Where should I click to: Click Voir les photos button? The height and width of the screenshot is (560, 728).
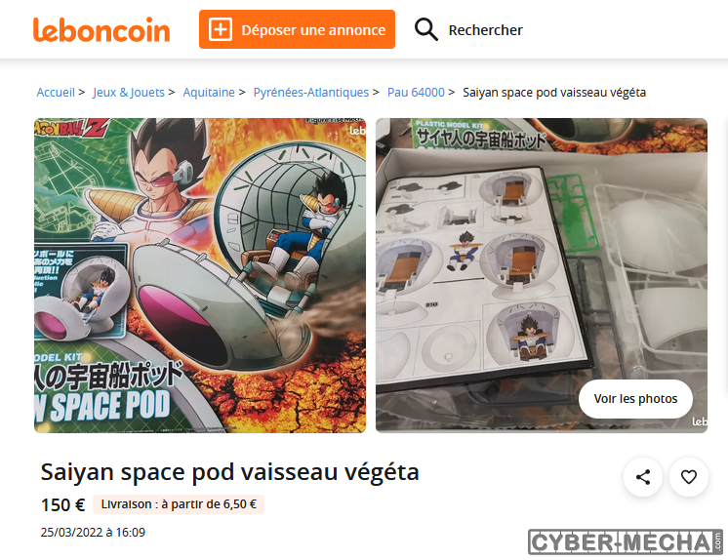(635, 399)
